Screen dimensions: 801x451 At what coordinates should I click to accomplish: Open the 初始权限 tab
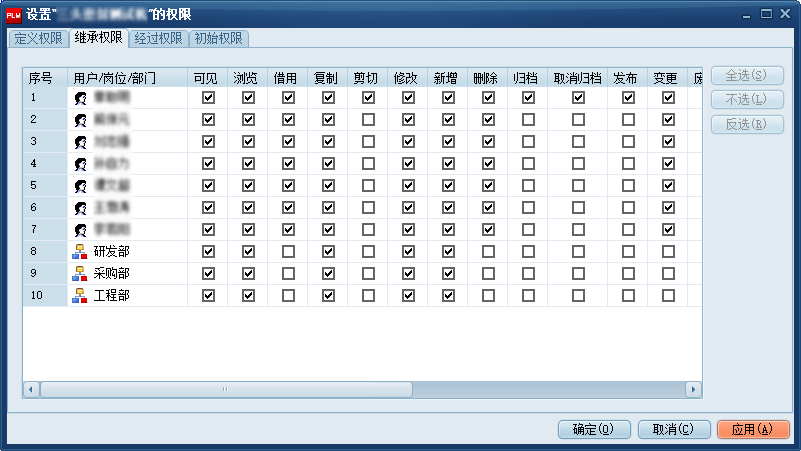tap(218, 39)
